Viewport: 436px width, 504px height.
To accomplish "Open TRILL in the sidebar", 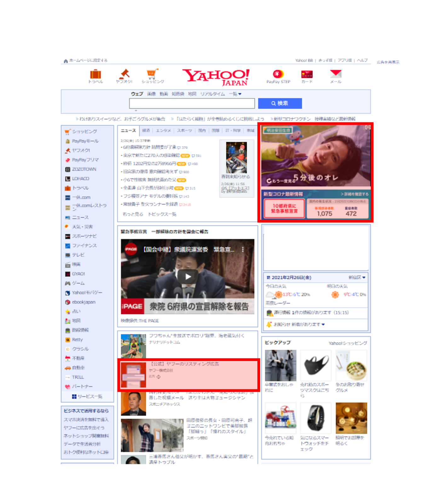I will (78, 377).
